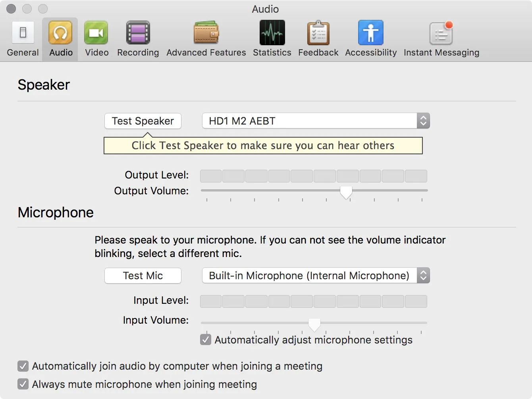Open Advanced Features wallet icon
The height and width of the screenshot is (399, 532).
coord(206,33)
